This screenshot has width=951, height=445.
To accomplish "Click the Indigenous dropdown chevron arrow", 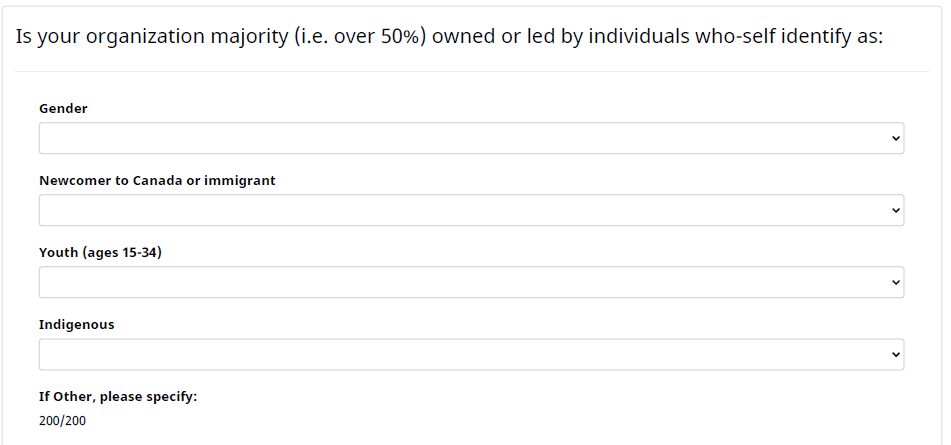I will pos(896,355).
